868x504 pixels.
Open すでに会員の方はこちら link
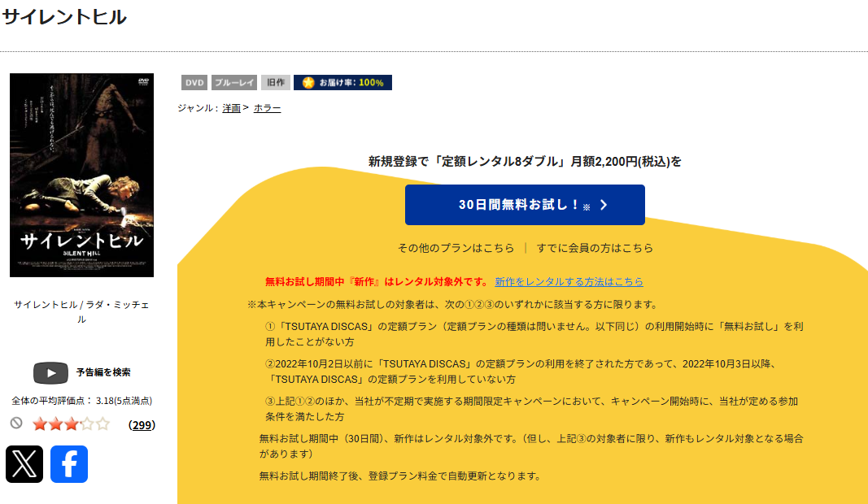(595, 248)
